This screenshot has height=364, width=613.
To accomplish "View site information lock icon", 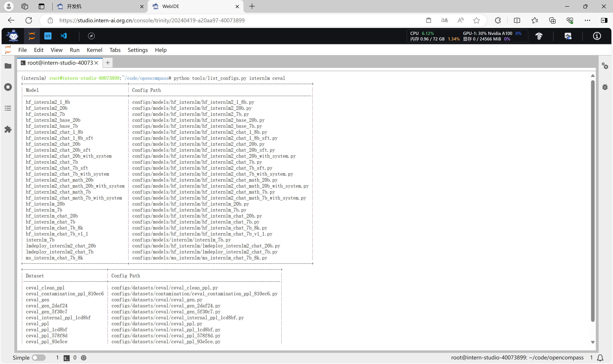I will coord(50,20).
